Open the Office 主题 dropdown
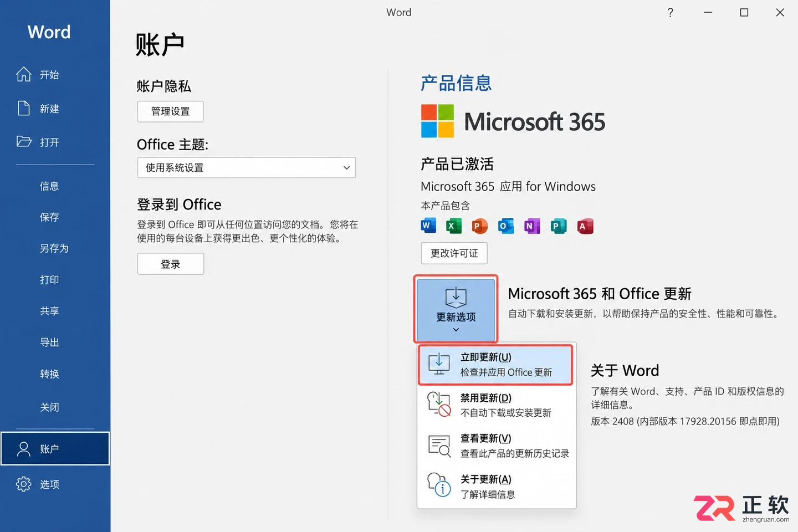This screenshot has width=798, height=532. (x=247, y=167)
